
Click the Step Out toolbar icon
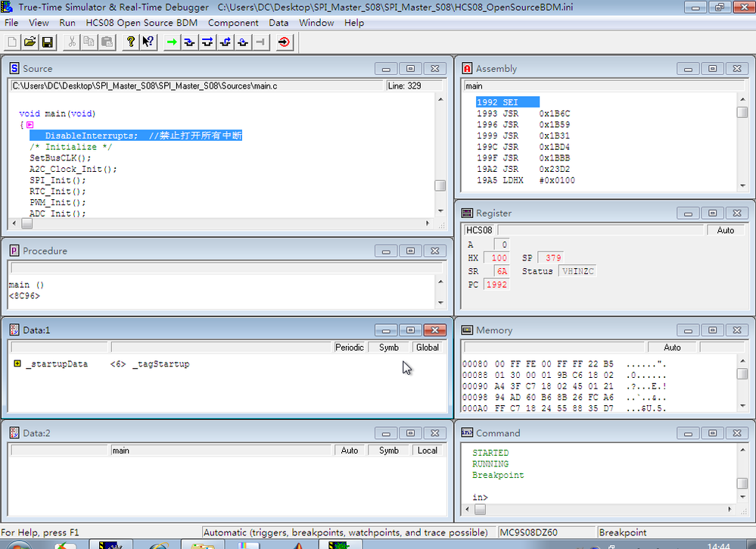tap(226, 42)
